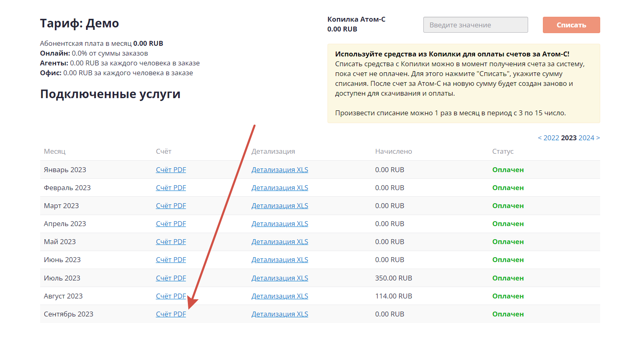644x341 pixels.
Task: Click the Май 2023 month cell
Action: (60, 242)
